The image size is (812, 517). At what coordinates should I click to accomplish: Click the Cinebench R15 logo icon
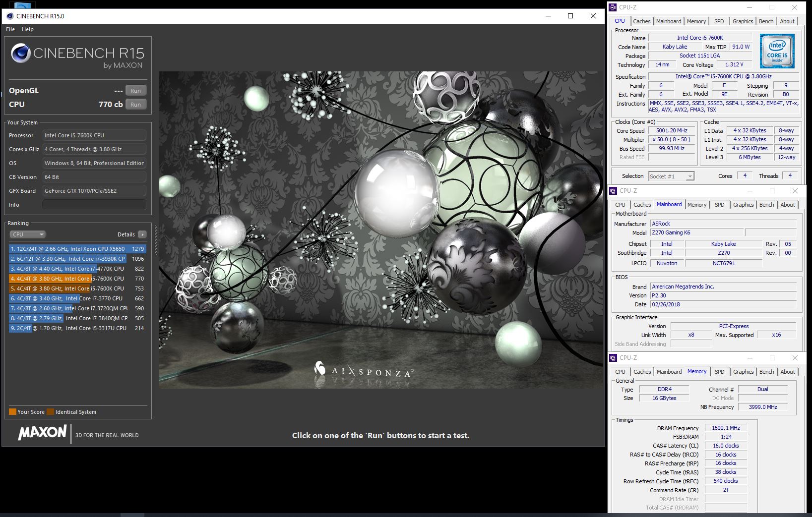coord(21,53)
